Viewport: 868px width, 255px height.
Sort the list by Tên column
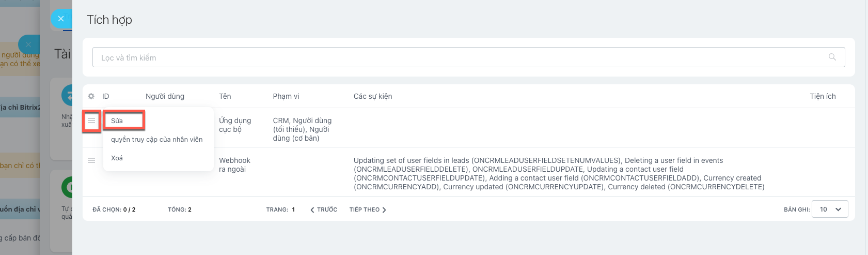coord(225,97)
